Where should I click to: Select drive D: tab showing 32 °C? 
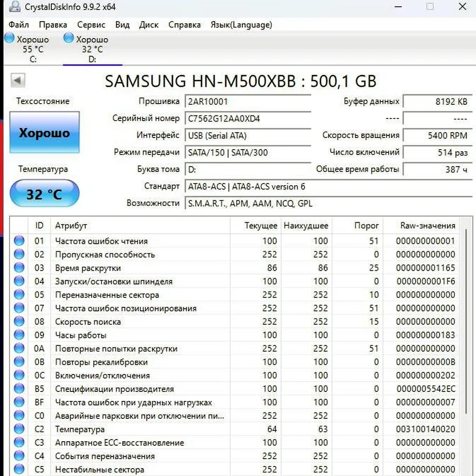[x=92, y=49]
